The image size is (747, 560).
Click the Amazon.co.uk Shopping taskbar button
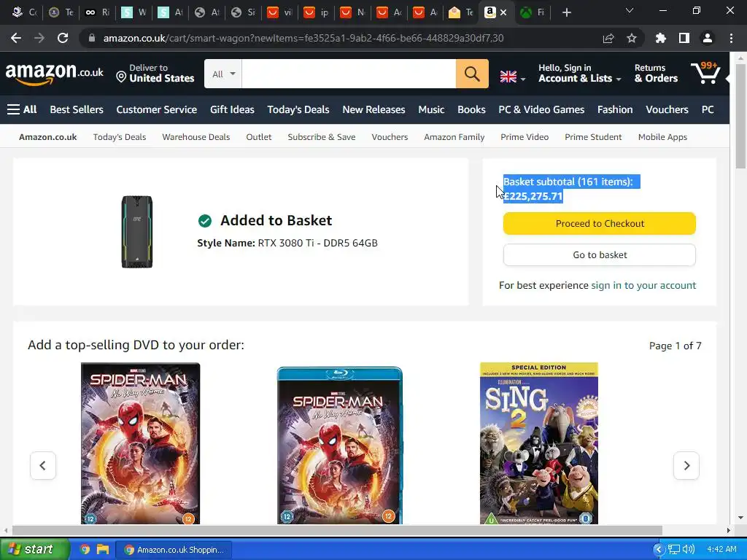point(174,550)
